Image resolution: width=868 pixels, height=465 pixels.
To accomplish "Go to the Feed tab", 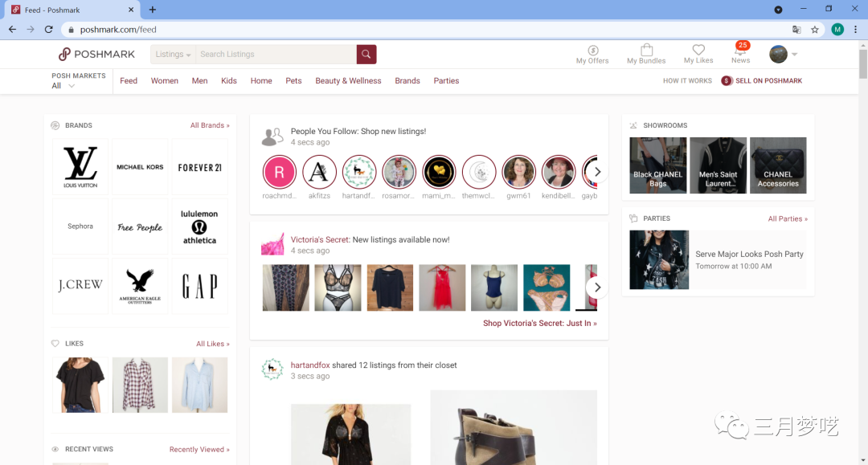I will pyautogui.click(x=129, y=81).
